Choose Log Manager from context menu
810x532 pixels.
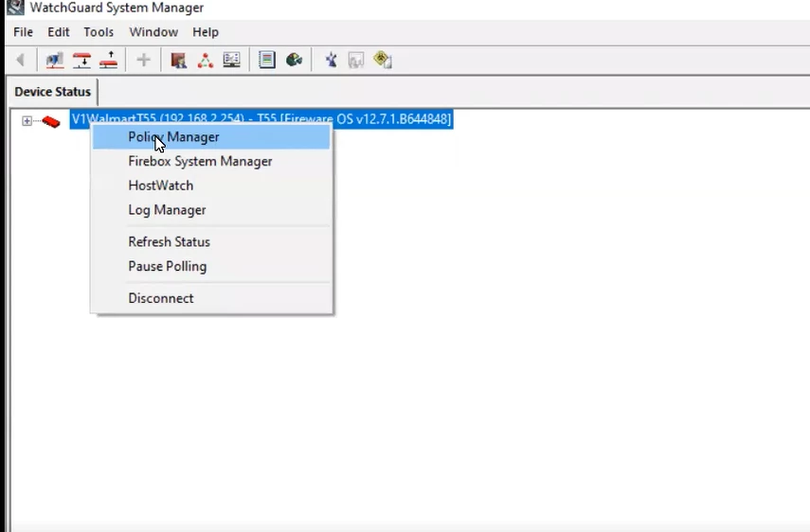[211, 209]
